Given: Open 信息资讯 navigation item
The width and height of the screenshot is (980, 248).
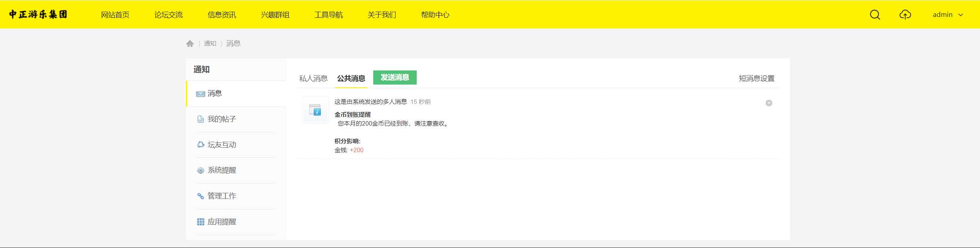Looking at the screenshot, I should coord(222,15).
